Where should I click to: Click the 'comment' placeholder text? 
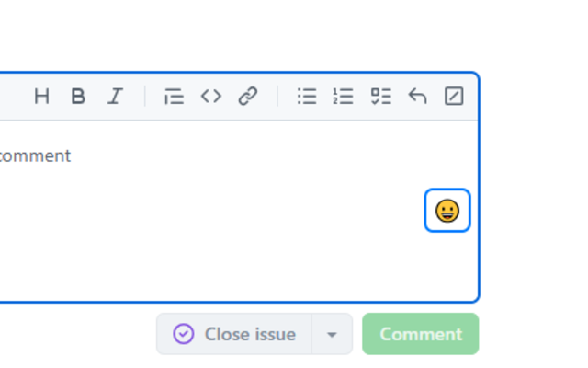(35, 155)
